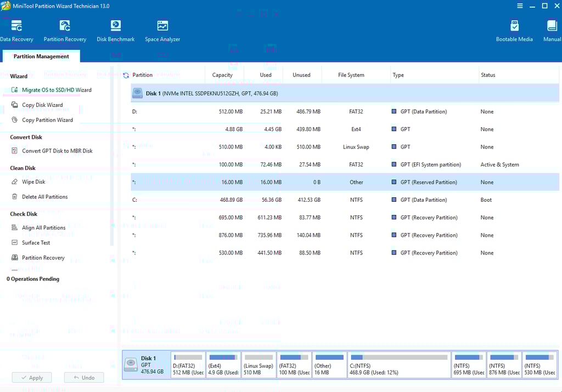The height and width of the screenshot is (392, 562).
Task: Click the 530.00 MB capacity cell
Action: coord(231,252)
